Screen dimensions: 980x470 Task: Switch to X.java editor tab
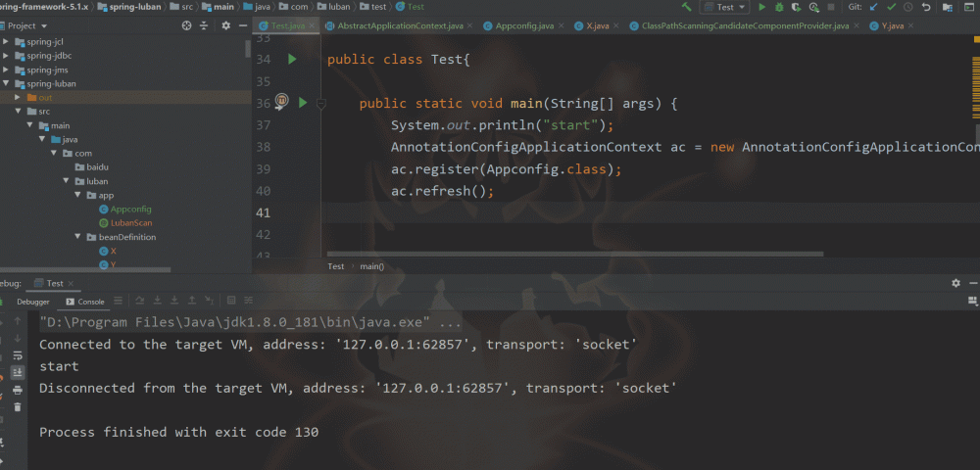coord(598,25)
